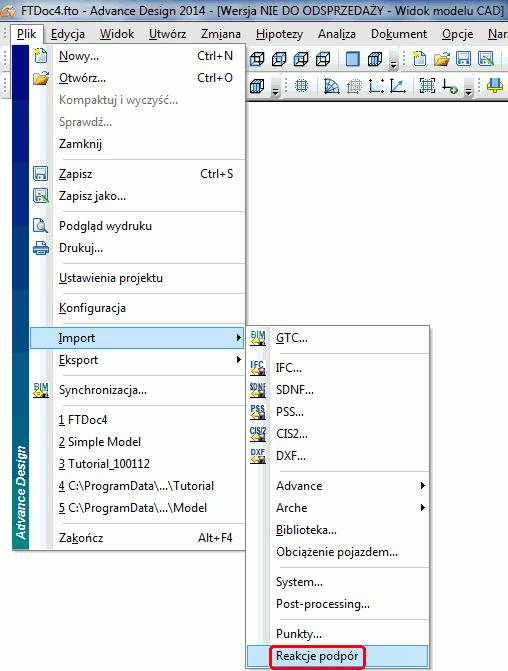Open recent path 5 ending in Model

[138, 508]
